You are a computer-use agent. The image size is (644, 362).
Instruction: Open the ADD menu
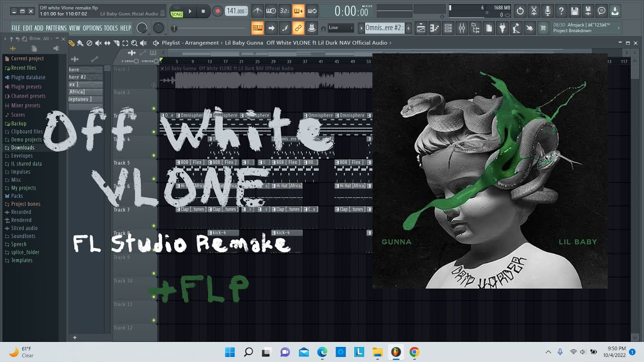tap(39, 28)
